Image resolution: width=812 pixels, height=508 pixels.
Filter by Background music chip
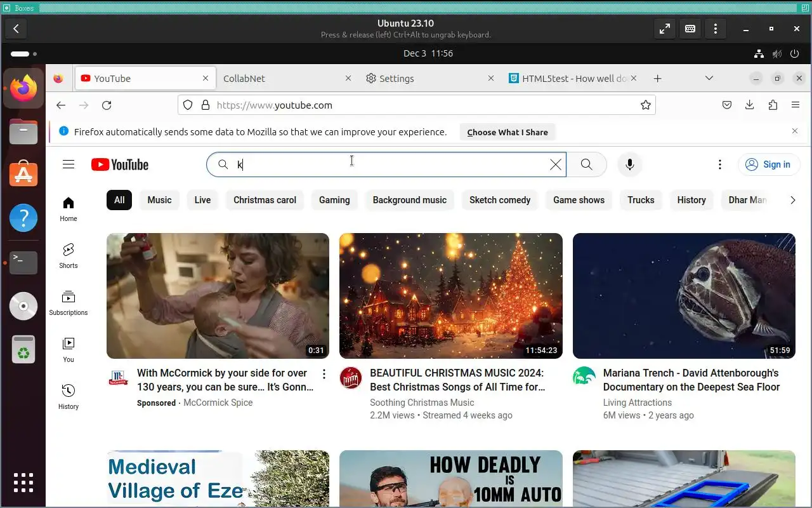pyautogui.click(x=410, y=200)
